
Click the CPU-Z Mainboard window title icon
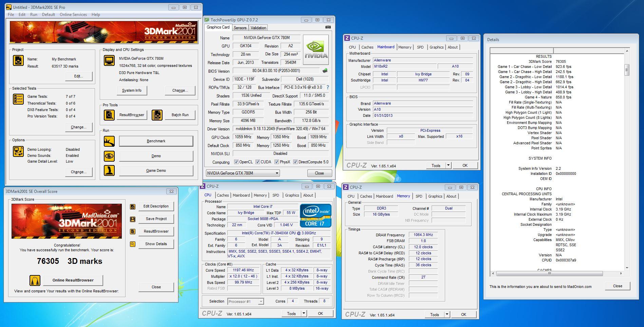pyautogui.click(x=347, y=38)
